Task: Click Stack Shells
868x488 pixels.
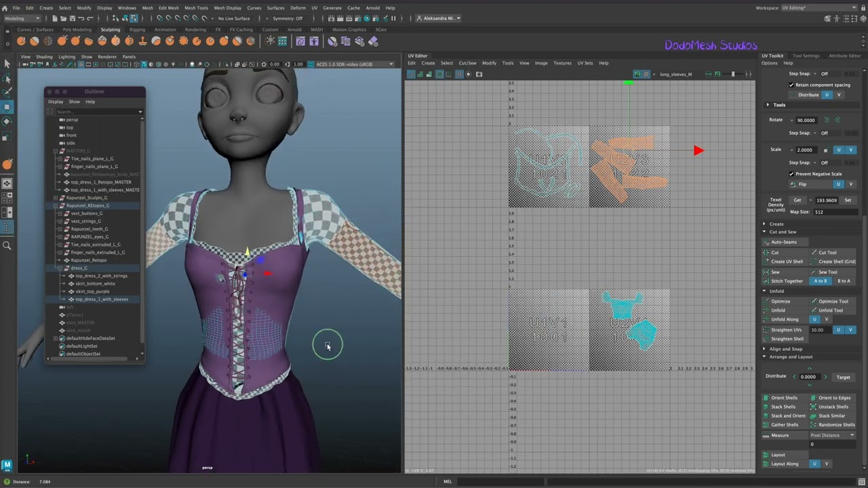Action: (x=783, y=407)
